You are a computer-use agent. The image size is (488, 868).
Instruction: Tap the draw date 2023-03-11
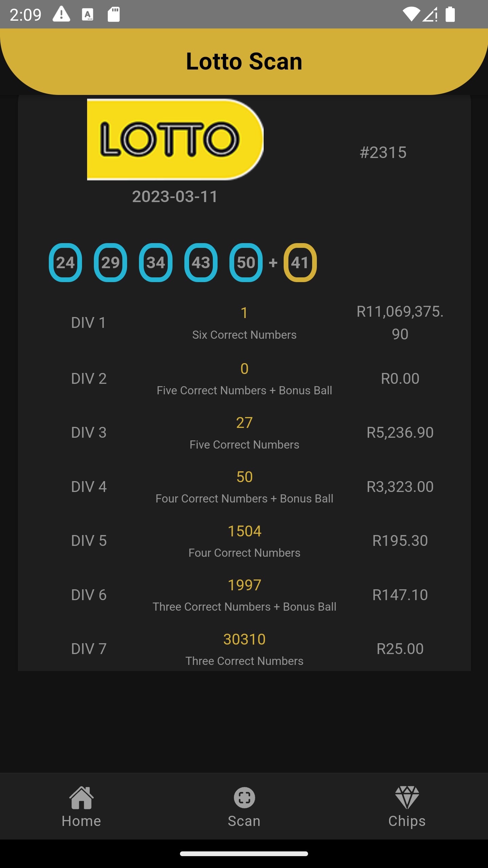(x=175, y=197)
